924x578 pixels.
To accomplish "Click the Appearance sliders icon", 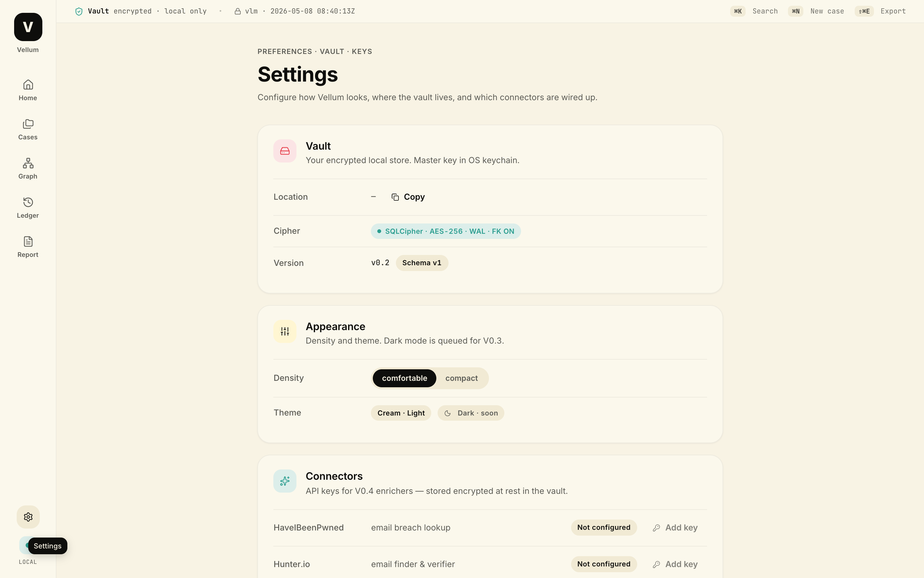I will click(x=285, y=331).
